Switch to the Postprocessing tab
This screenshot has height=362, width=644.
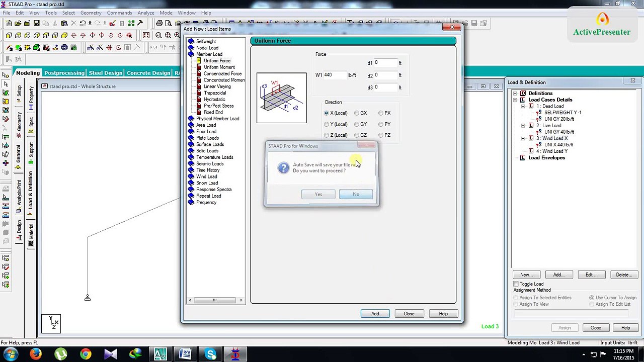click(64, 73)
